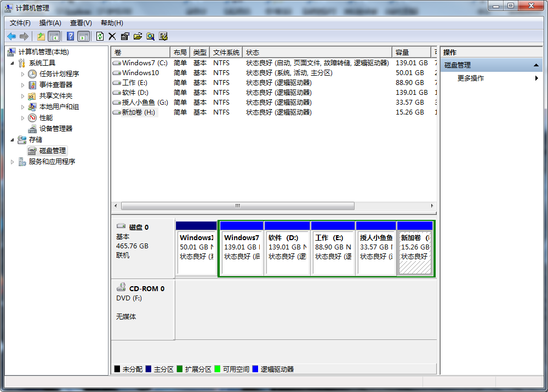Click the green Refresh toolbar icon
548x392 pixels.
100,36
